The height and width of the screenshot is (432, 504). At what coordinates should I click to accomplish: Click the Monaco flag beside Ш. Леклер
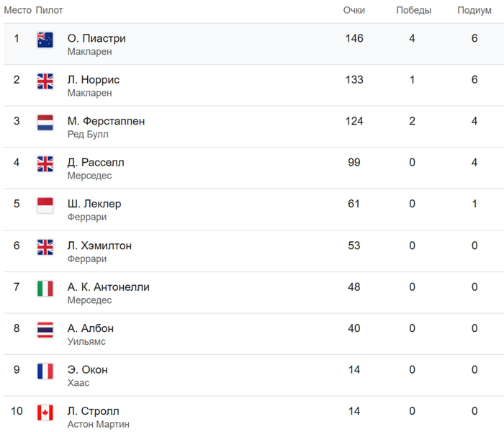click(x=45, y=205)
